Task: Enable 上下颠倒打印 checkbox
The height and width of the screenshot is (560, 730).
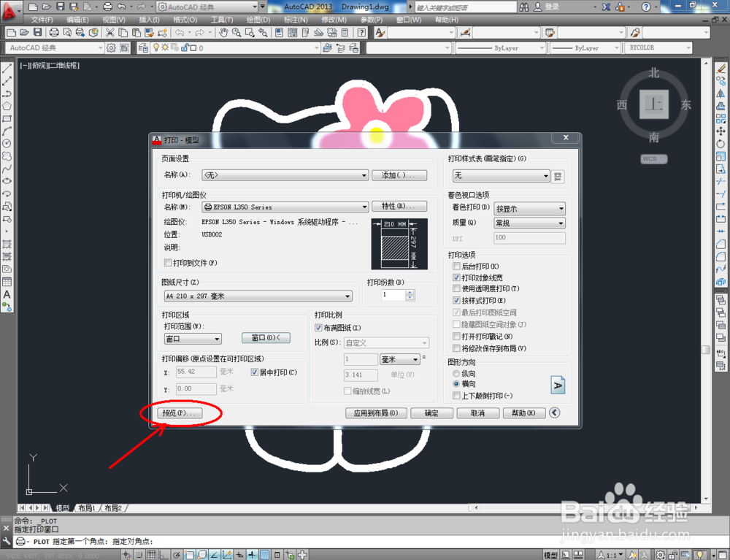Action: [456, 396]
